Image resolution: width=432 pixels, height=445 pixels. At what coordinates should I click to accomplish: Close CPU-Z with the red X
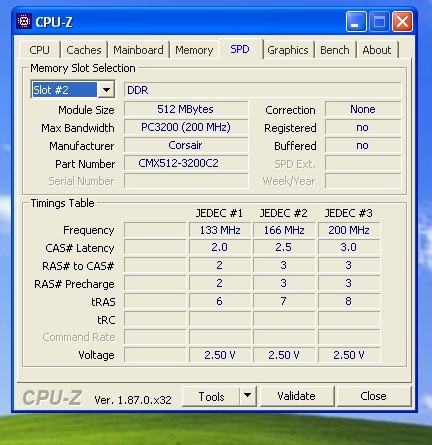(402, 22)
